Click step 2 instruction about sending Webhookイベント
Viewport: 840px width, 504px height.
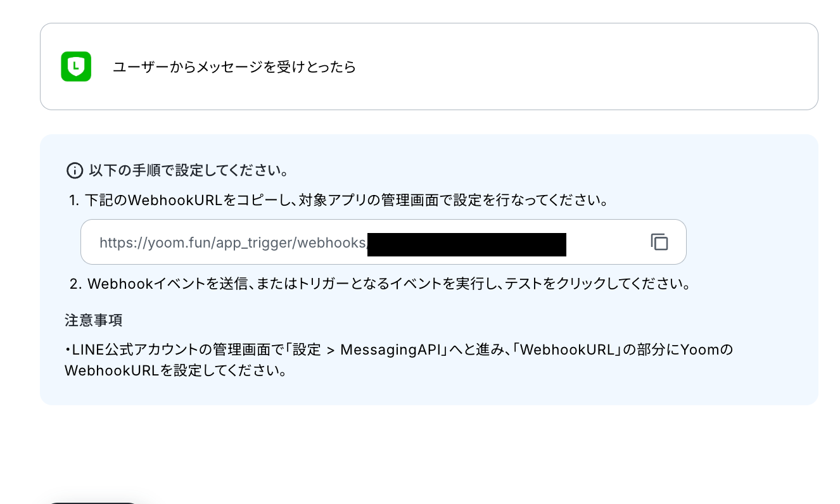(x=379, y=284)
